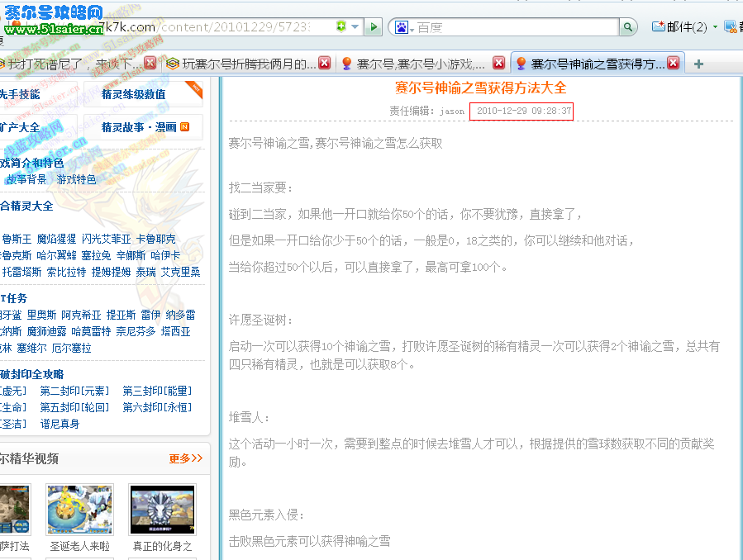Click the 破封印全攻略 section heading

(x=31, y=374)
